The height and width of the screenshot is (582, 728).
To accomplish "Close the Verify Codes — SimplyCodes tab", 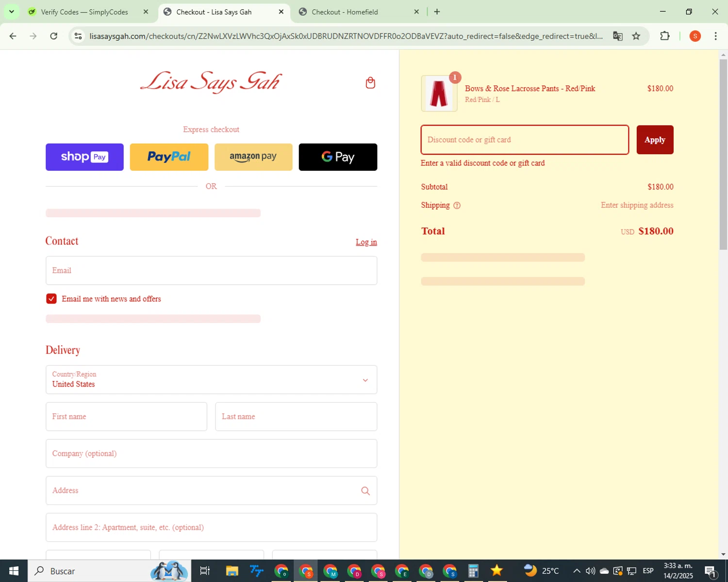I will tap(146, 12).
